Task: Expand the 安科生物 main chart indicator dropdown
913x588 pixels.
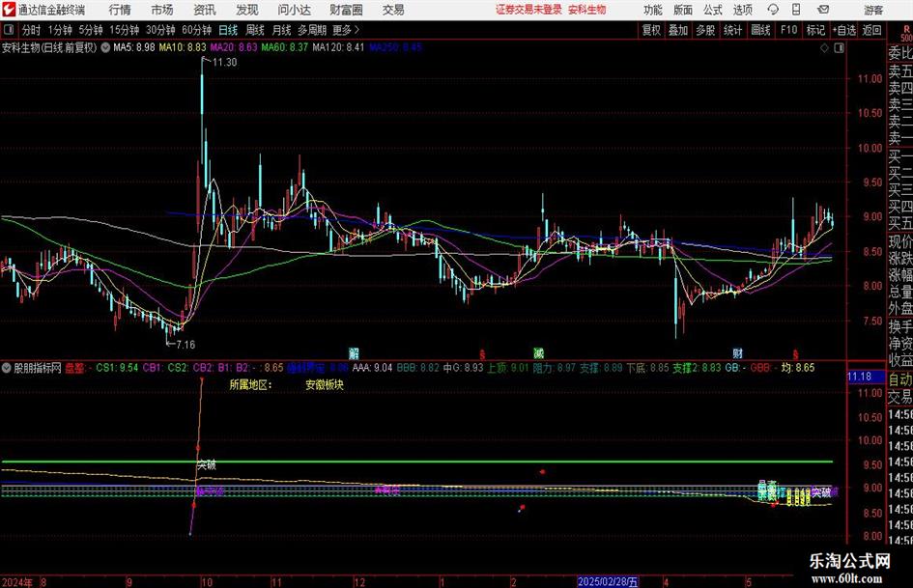Action: point(105,47)
